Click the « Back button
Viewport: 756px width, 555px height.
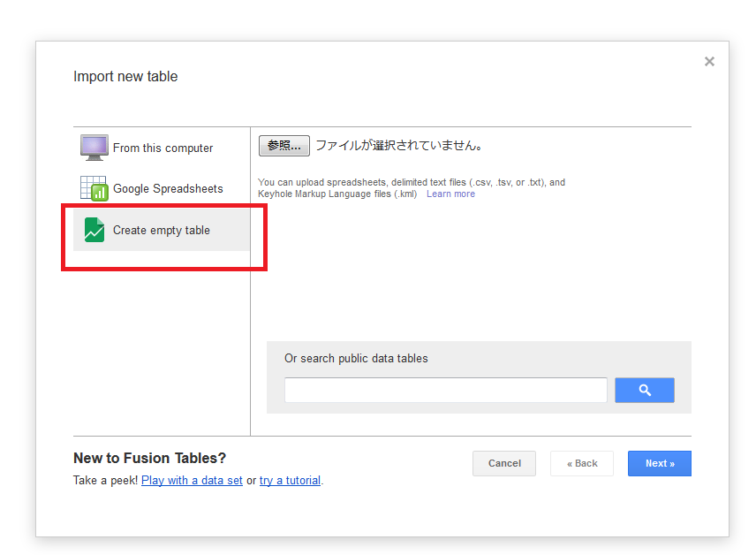pos(582,463)
